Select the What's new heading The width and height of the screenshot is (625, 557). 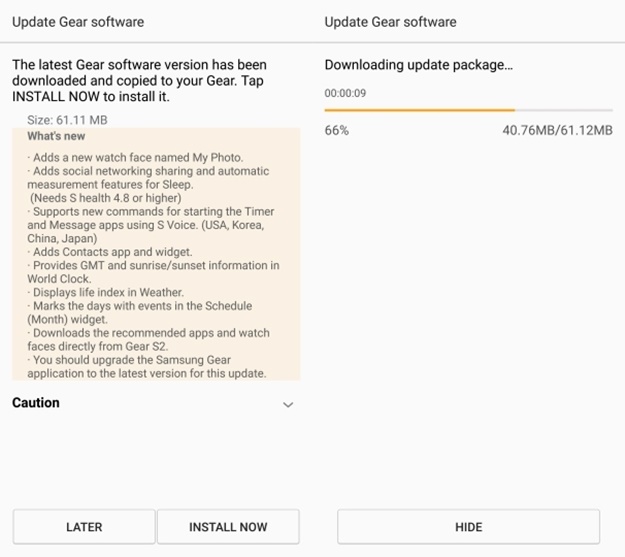[56, 136]
